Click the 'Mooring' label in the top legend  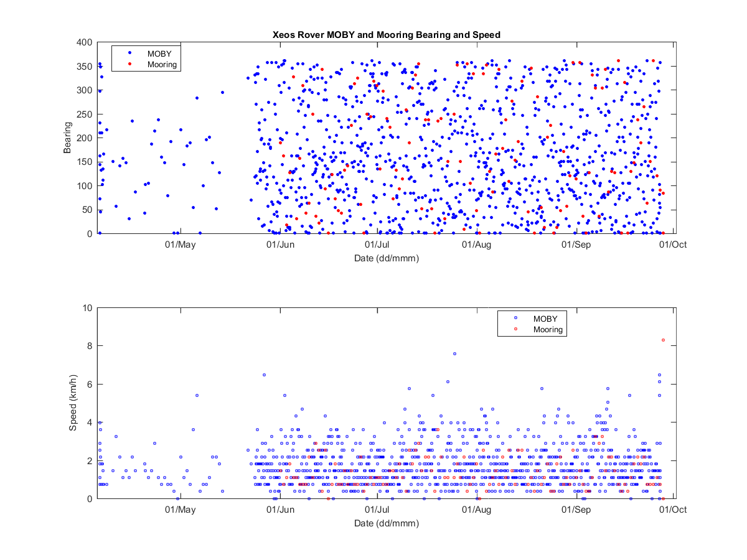(162, 64)
